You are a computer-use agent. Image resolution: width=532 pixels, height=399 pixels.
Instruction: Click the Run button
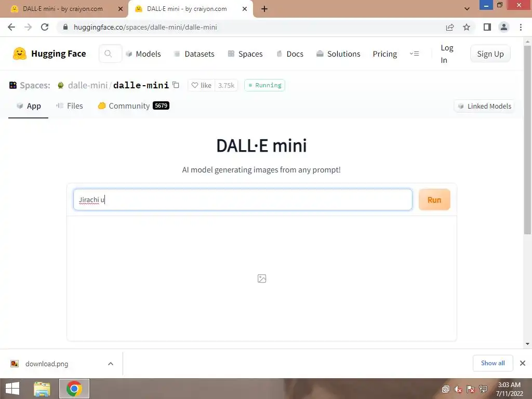tap(434, 199)
